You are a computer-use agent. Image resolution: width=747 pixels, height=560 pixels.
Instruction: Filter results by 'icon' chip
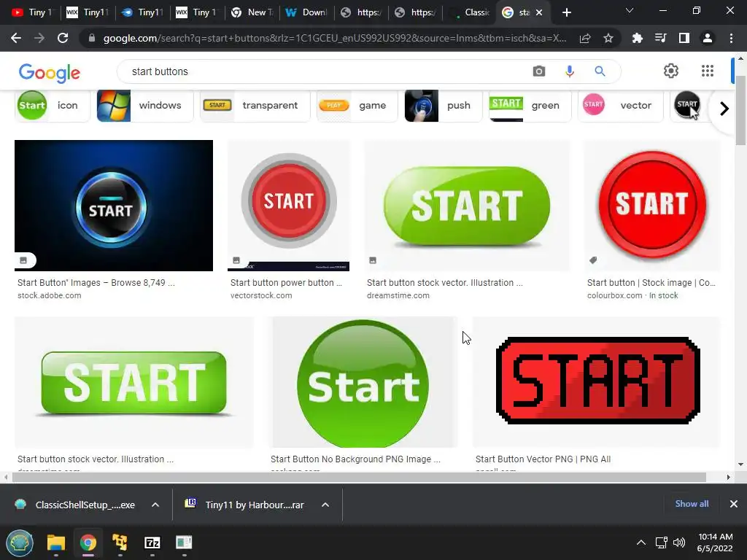tap(53, 105)
